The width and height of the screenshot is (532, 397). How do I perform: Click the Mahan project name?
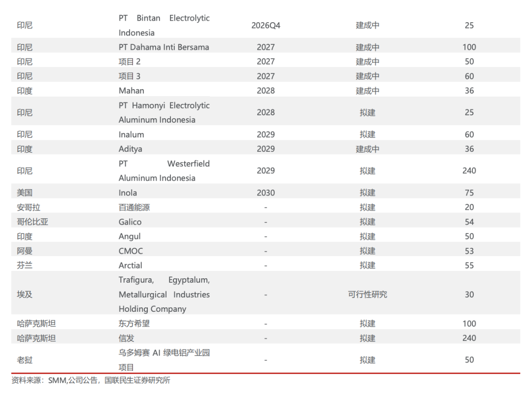coord(132,91)
